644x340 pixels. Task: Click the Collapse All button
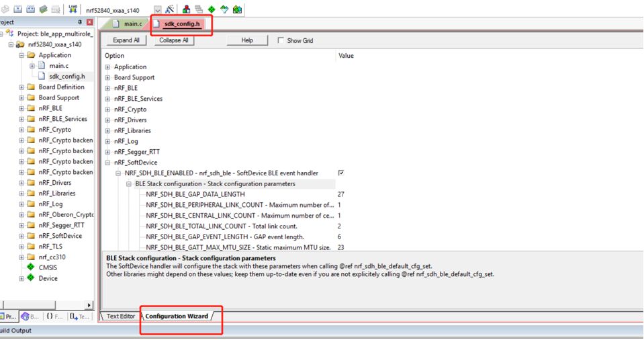173,40
